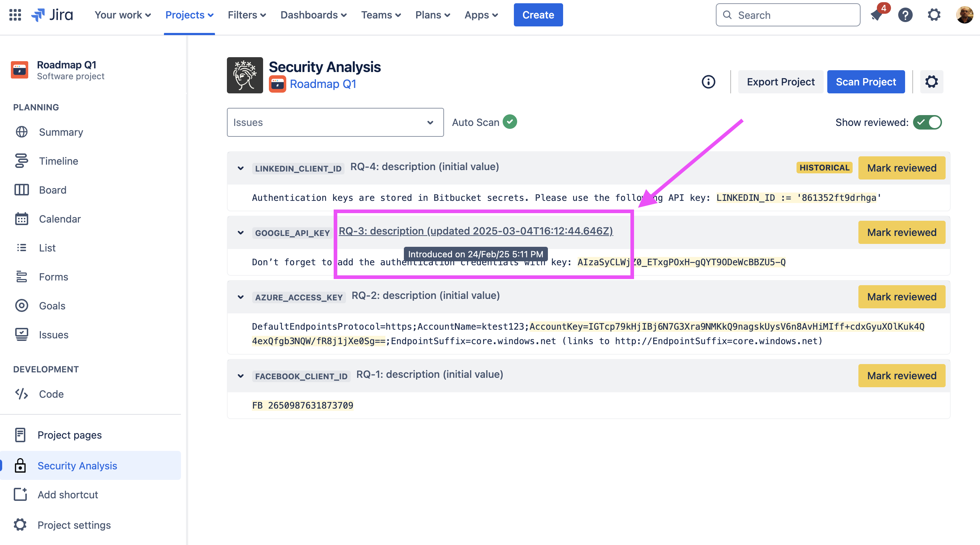Mark the LINKEDIN_CLIENT_ID finding reviewed

[x=901, y=168]
